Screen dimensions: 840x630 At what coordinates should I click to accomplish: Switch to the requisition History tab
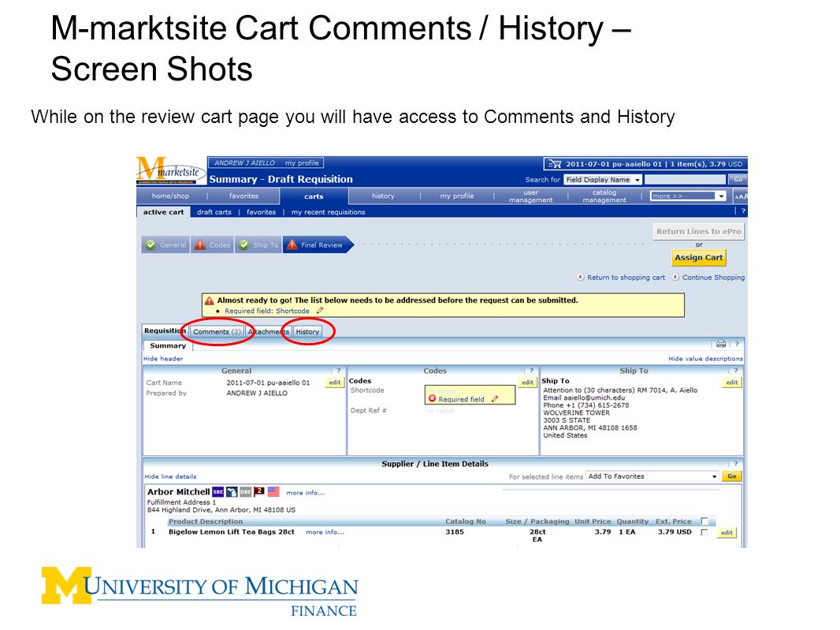coord(307,332)
